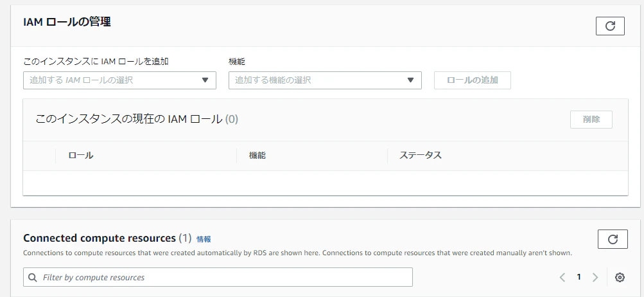The width and height of the screenshot is (644, 297).
Task: Open the 情報 link next to Connected compute resources
Action: [x=204, y=239]
